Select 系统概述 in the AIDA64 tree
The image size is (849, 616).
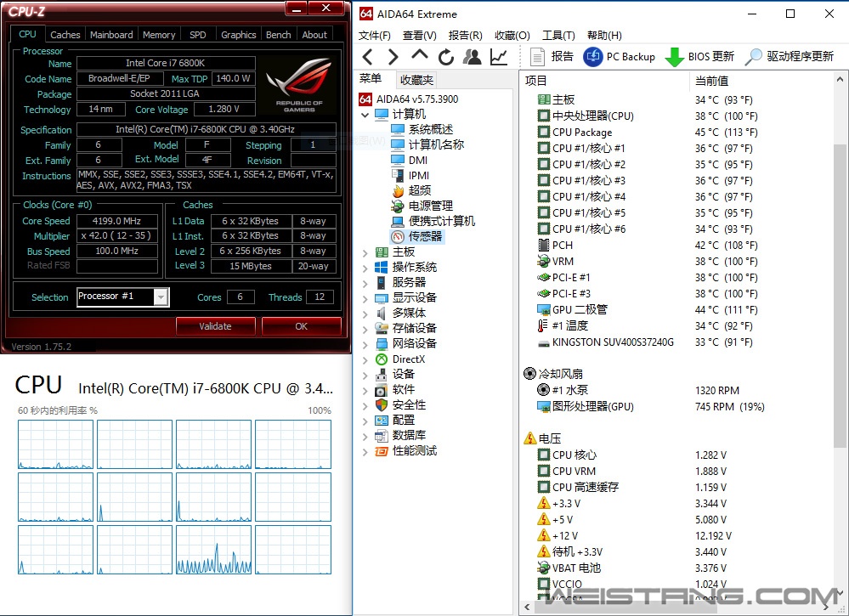click(x=422, y=129)
